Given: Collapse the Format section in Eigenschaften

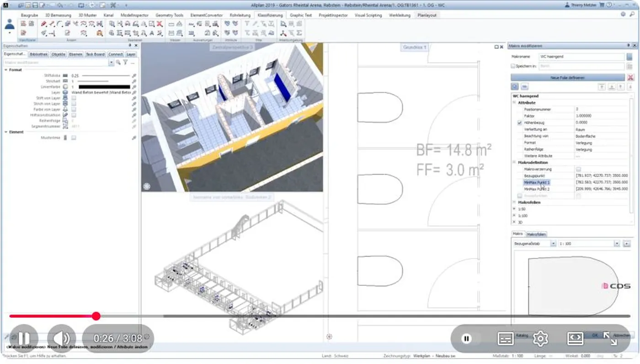Looking at the screenshot, I should click(x=5, y=70).
